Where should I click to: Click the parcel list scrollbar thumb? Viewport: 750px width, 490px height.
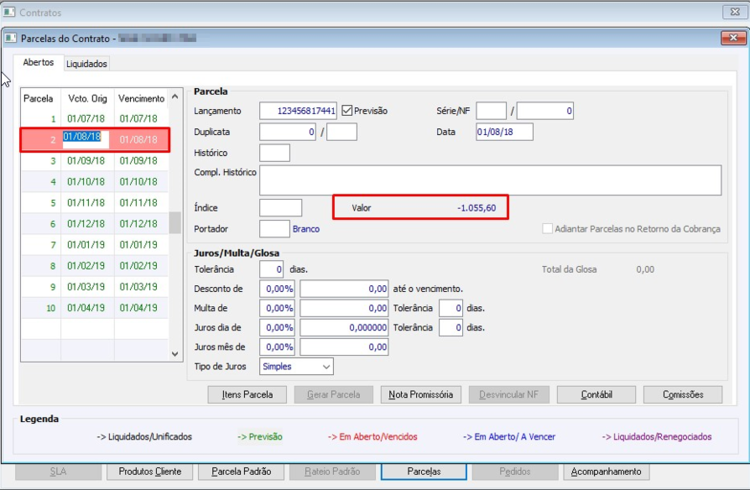pos(175,223)
